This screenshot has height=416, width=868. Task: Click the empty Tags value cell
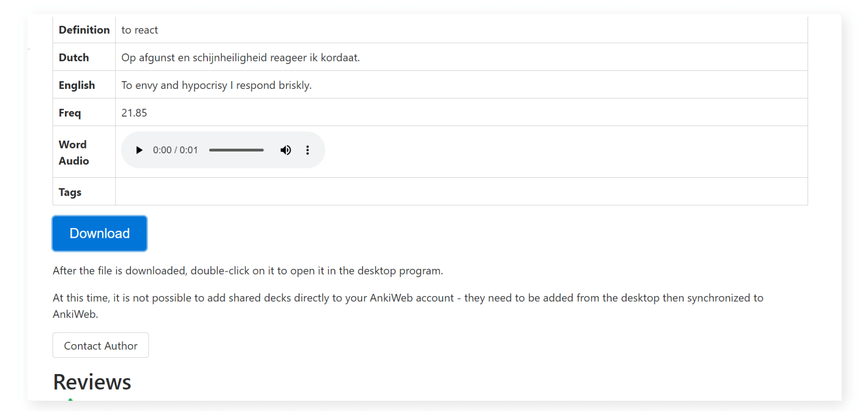click(x=460, y=191)
